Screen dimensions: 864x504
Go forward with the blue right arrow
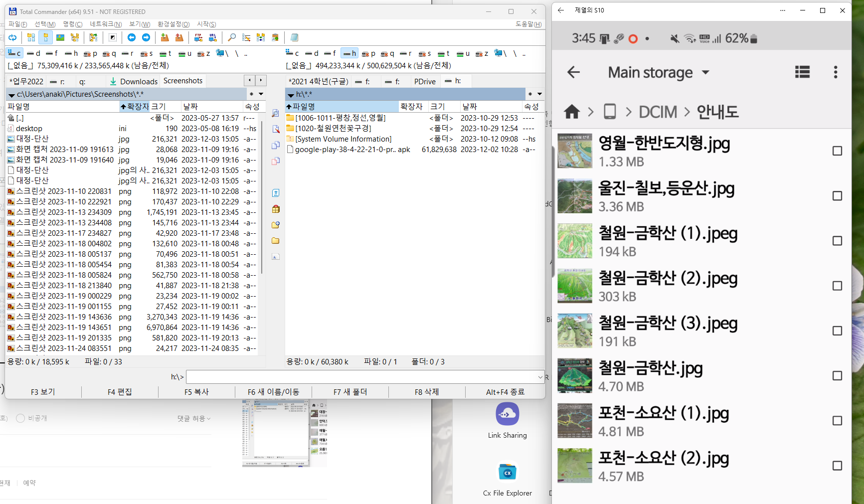146,37
